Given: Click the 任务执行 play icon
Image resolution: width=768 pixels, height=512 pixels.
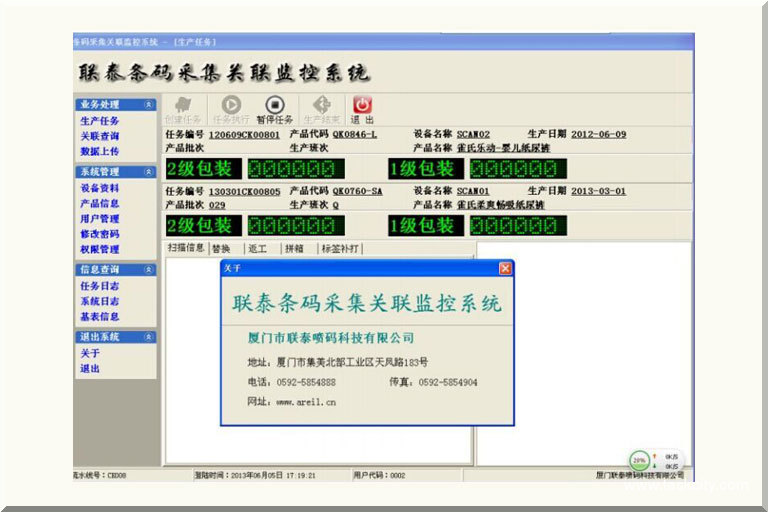Looking at the screenshot, I should pos(230,104).
